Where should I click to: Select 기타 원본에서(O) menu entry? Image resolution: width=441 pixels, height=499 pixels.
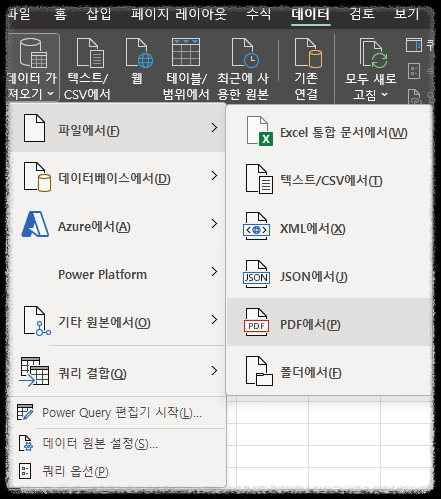[117, 320]
